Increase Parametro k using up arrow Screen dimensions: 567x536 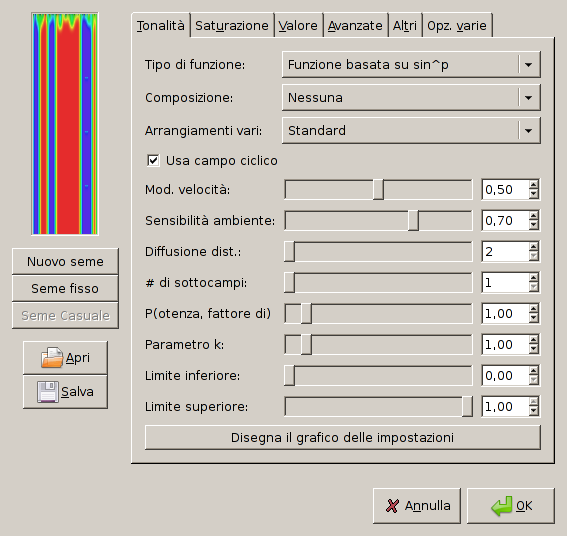tap(533, 340)
